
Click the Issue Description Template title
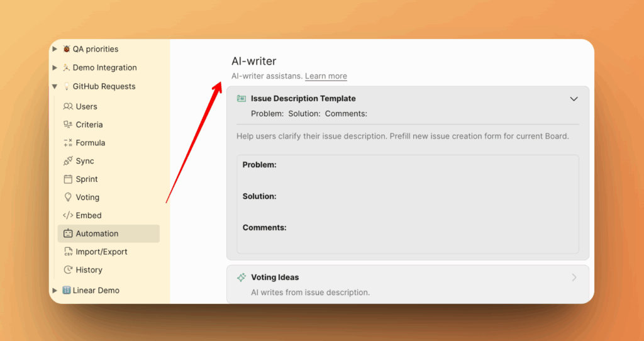[x=303, y=99]
